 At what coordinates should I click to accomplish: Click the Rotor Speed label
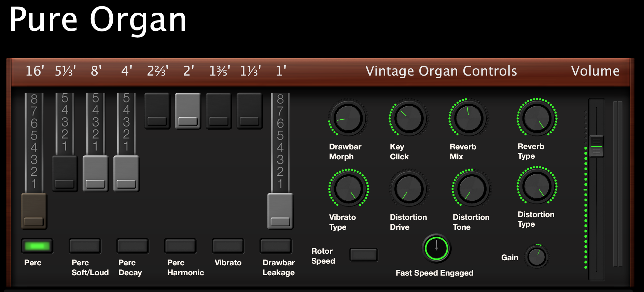323,256
